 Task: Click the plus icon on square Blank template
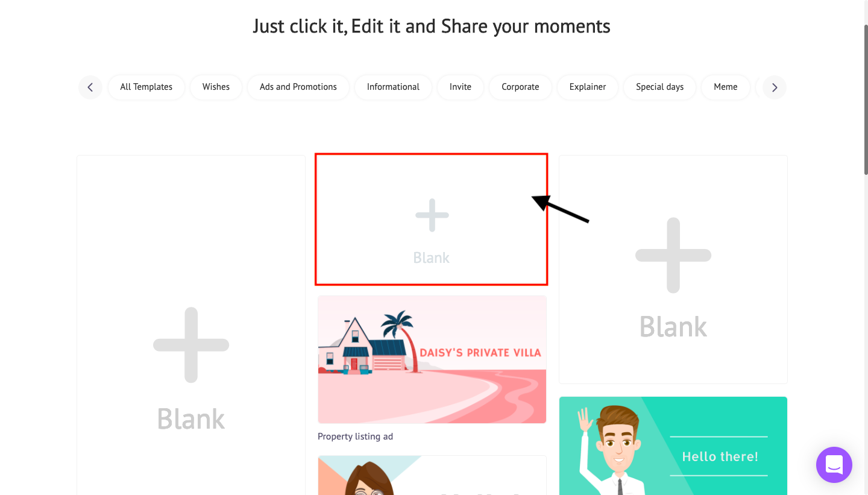[673, 255]
